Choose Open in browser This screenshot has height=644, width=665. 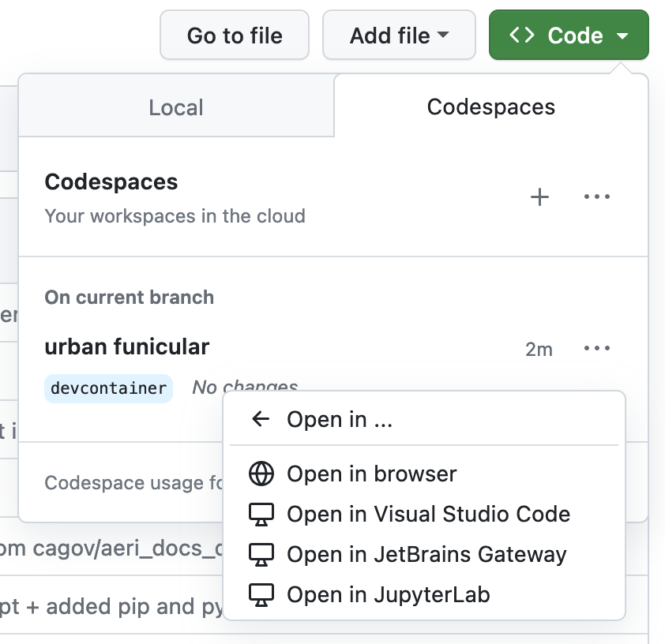click(424, 474)
